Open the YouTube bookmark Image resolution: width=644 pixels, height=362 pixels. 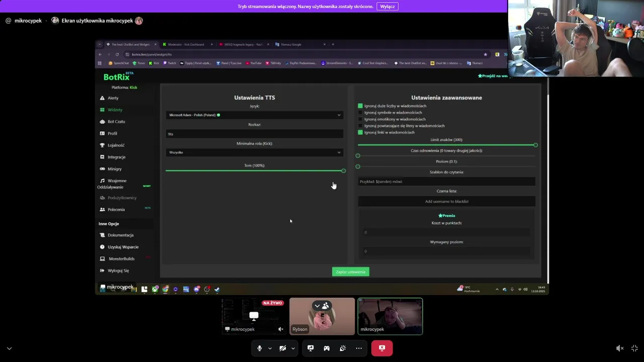coord(253,63)
